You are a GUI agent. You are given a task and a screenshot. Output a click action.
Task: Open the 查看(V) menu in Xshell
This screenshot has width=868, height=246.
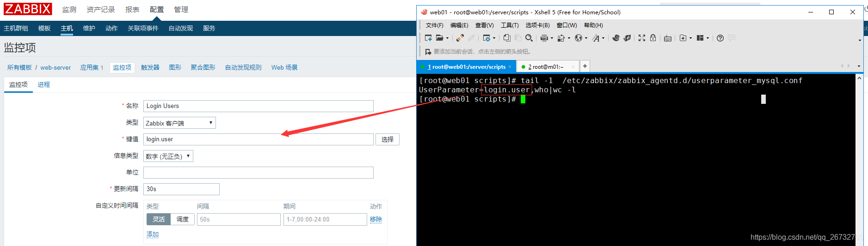484,25
